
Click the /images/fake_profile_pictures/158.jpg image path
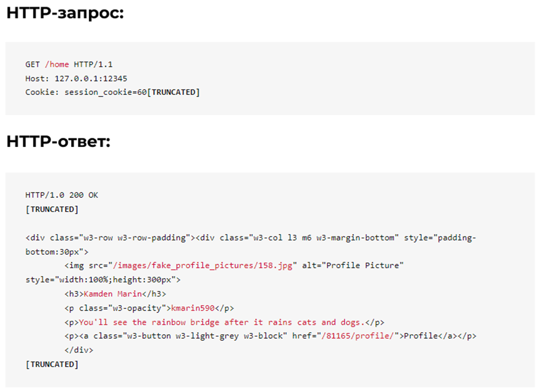click(202, 266)
